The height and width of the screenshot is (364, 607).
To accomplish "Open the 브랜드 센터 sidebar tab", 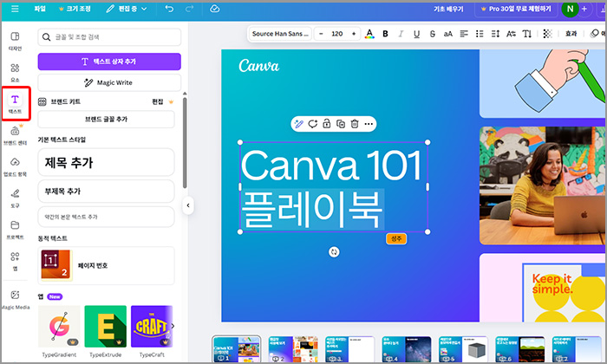I will [15, 136].
